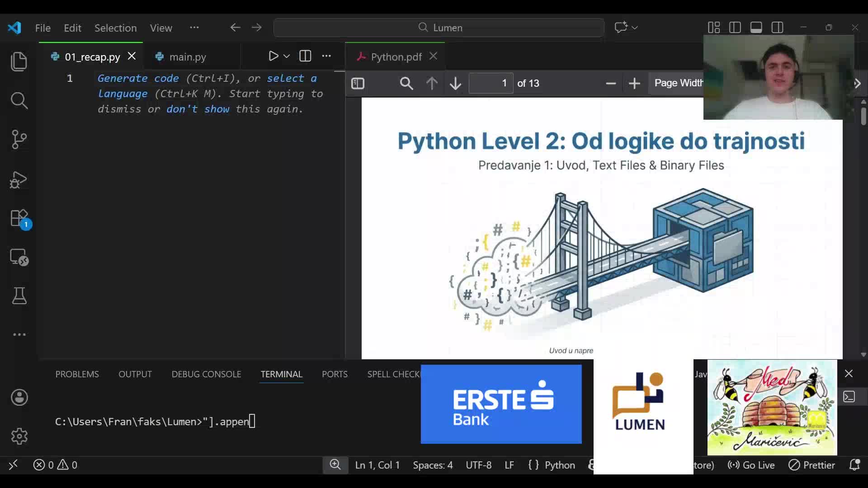
Task: Click the PDF search magnifier icon
Action: 406,84
